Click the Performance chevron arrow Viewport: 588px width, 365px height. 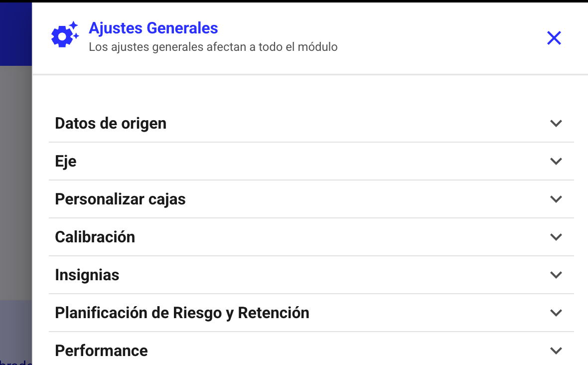(x=556, y=351)
